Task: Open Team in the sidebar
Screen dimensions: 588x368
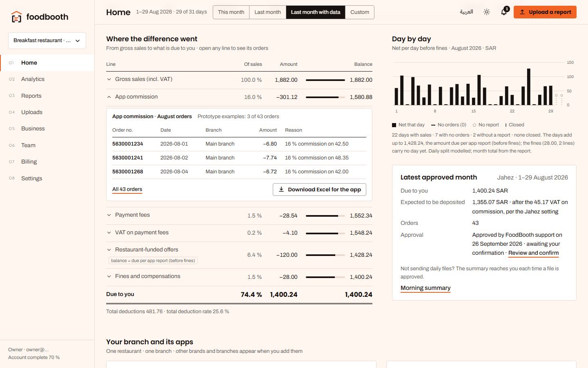Action: click(47, 145)
